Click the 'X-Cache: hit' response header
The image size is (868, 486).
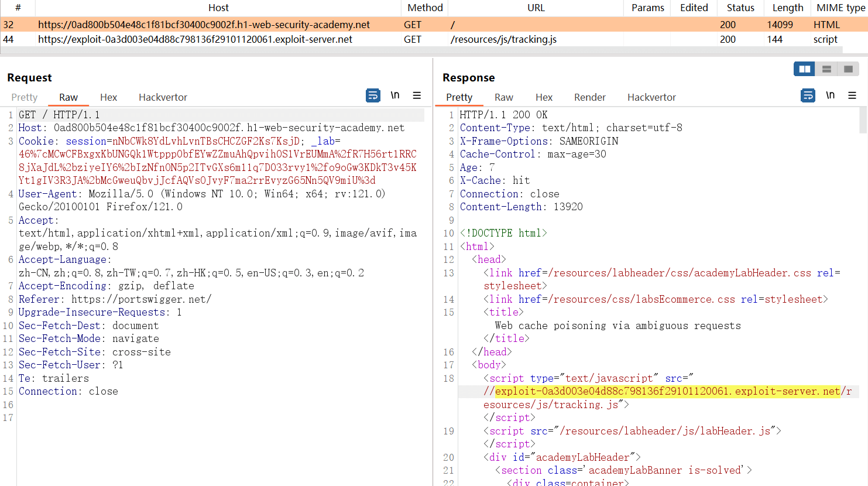[495, 180]
